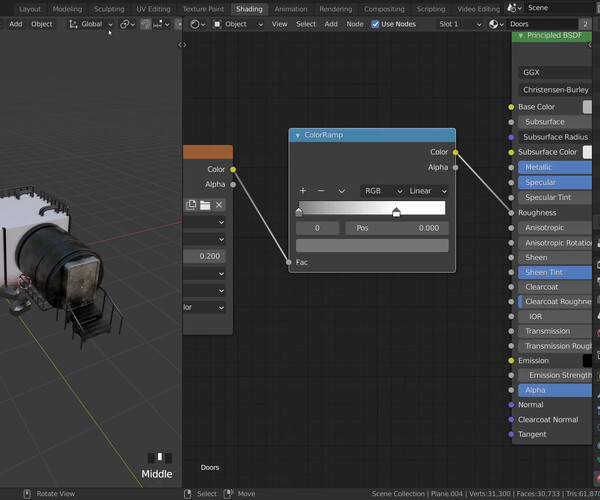Open the Base Color swatch
The height and width of the screenshot is (500, 600).
(587, 107)
